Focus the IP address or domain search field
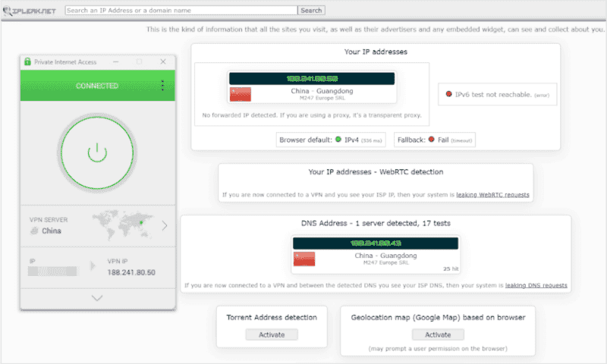Screen dimensions: 607x364 [181, 11]
